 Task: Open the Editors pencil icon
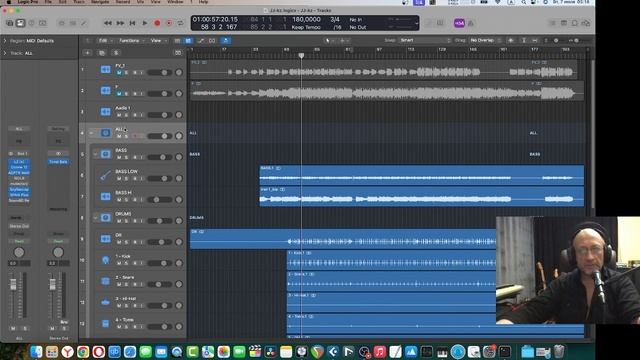point(84,23)
